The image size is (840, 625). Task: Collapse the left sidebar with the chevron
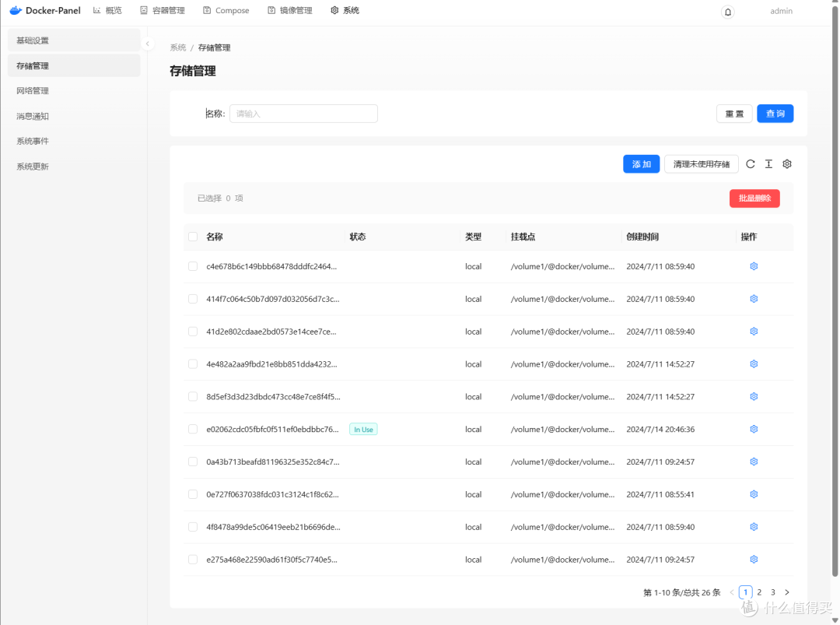147,44
